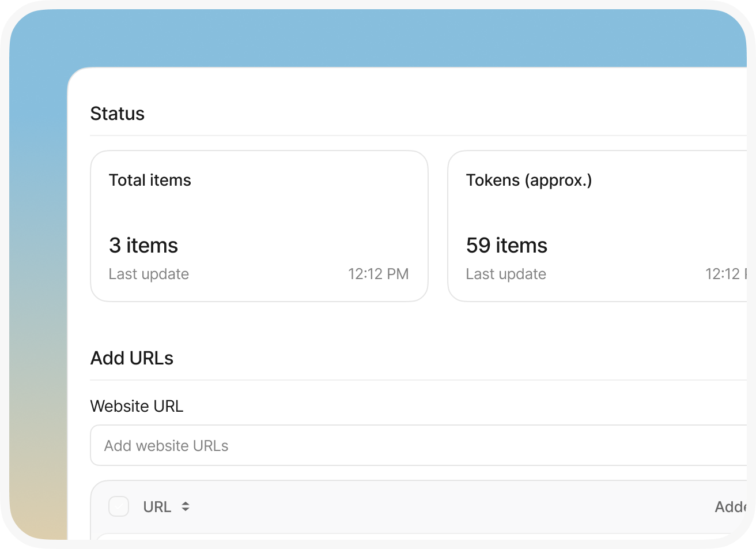Tick the select-all checkbox beside URL header

tap(119, 506)
